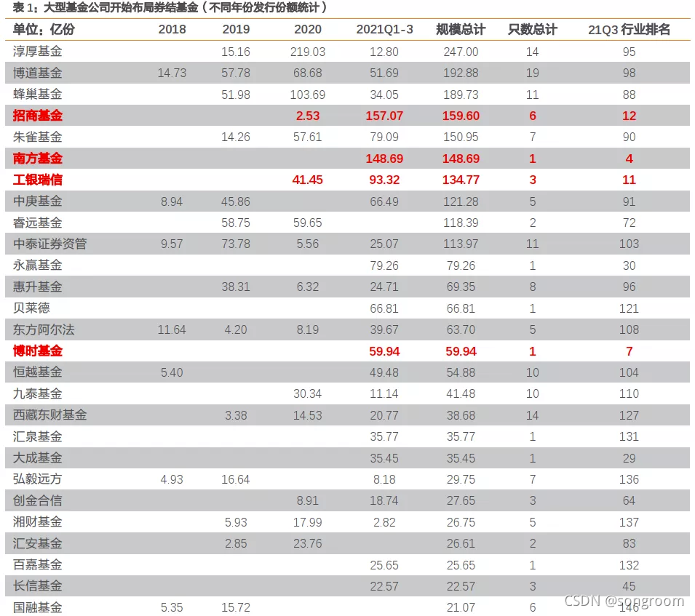The width and height of the screenshot is (695, 616).
Task: Click rank 4 in 南方基金 row
Action: [x=629, y=159]
